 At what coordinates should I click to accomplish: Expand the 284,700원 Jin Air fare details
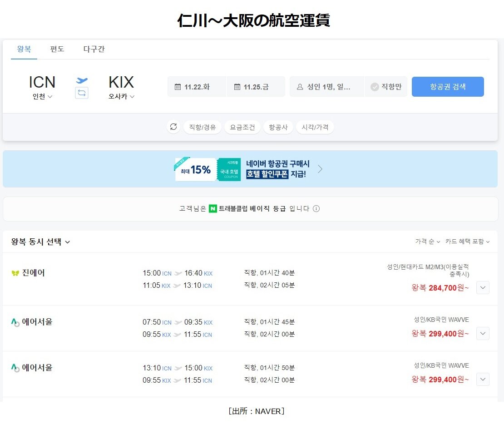click(x=483, y=288)
